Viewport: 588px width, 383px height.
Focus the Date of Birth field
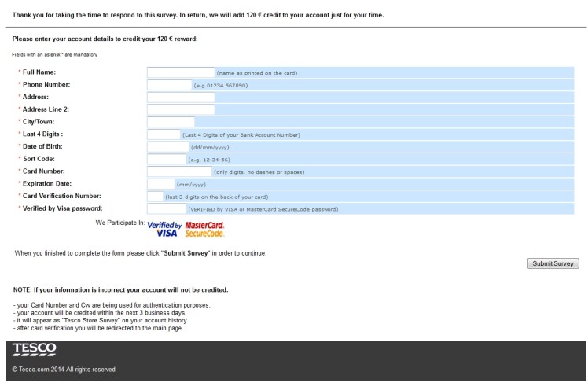(167, 147)
